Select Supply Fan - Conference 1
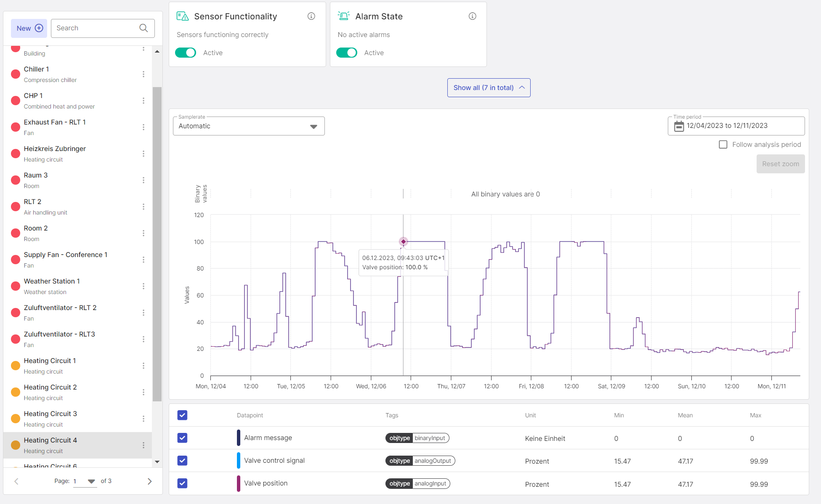 pyautogui.click(x=78, y=260)
